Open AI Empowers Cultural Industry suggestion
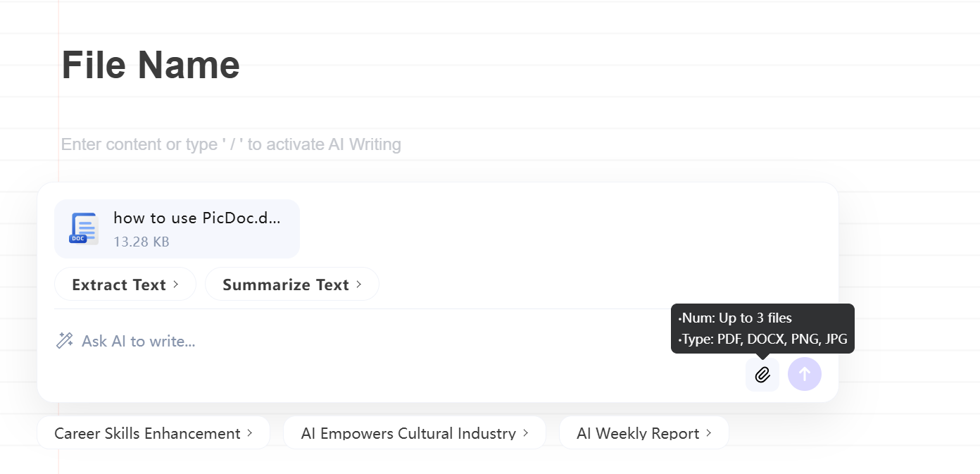The width and height of the screenshot is (980, 474). 415,433
